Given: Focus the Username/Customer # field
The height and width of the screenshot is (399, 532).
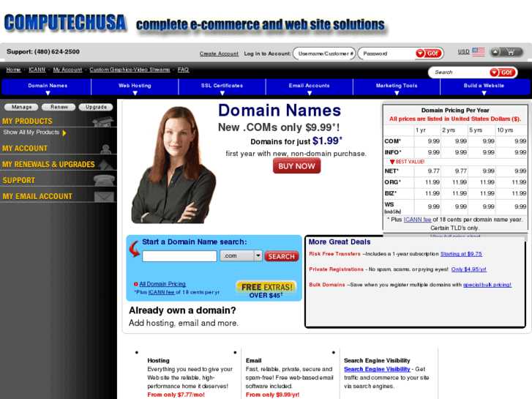Looking at the screenshot, I should pyautogui.click(x=324, y=53).
